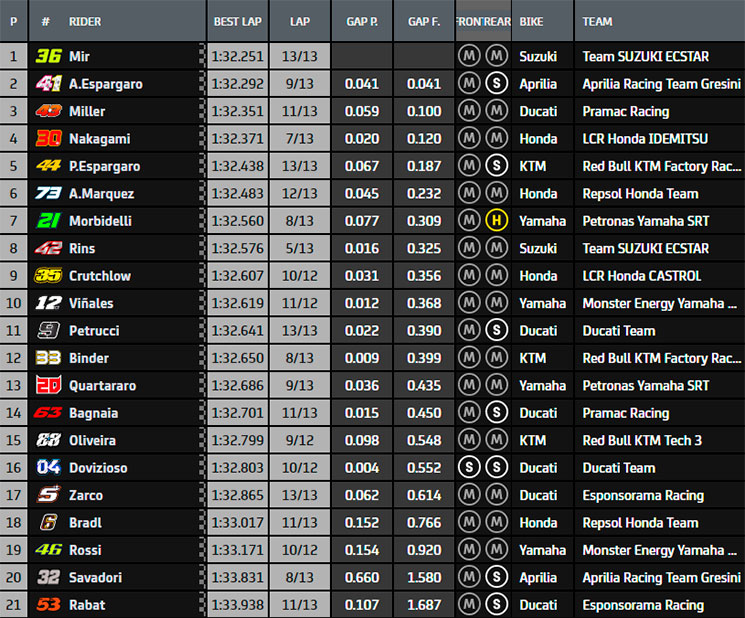Image resolution: width=745 pixels, height=618 pixels.
Task: Click Binder's number 33 badge
Action: [x=48, y=358]
